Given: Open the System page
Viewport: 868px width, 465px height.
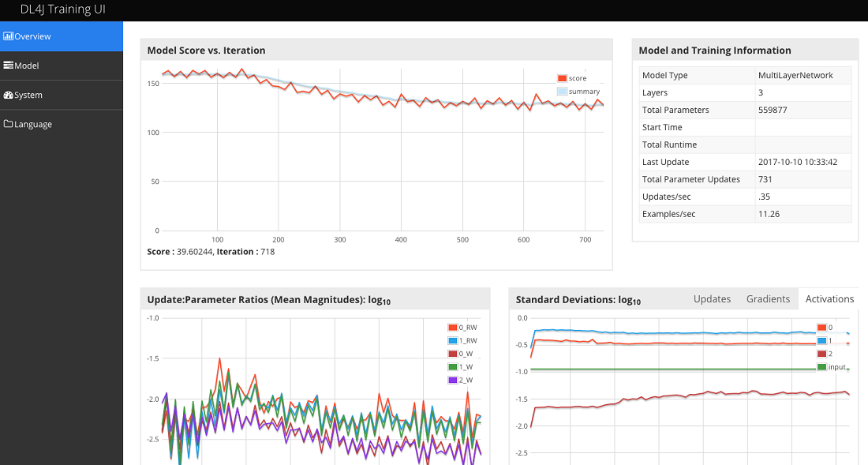Looking at the screenshot, I should pos(62,96).
